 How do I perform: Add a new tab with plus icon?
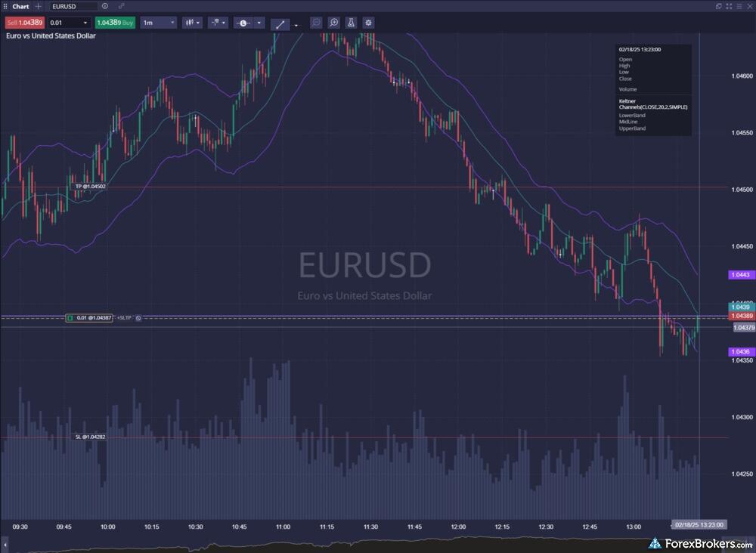click(39, 6)
